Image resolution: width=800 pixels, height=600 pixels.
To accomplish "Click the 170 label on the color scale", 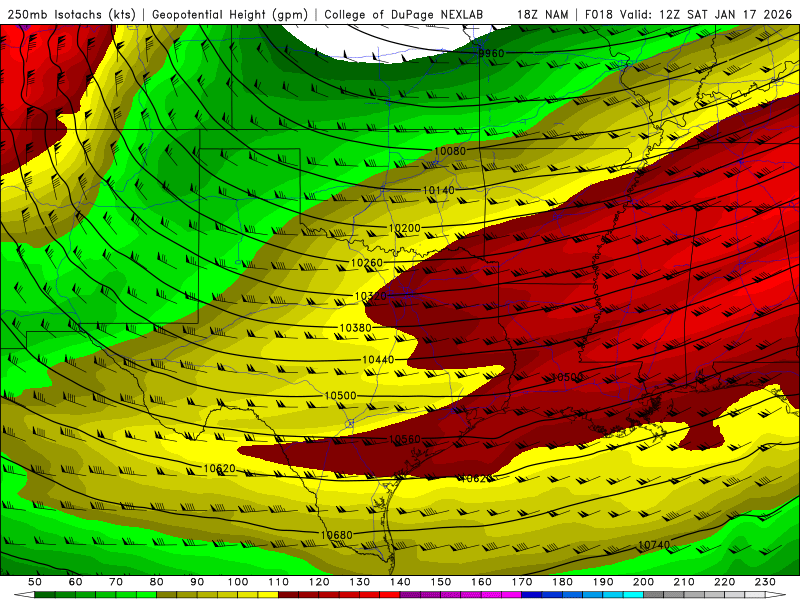I will pos(522,582).
